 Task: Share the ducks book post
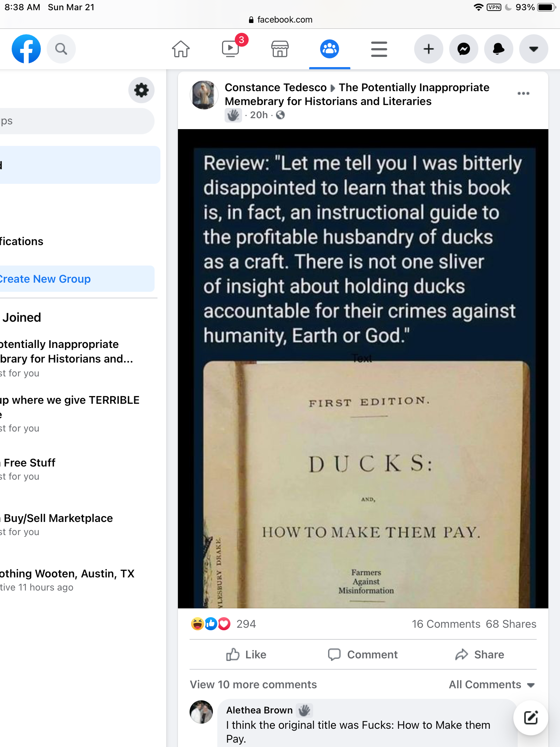[x=480, y=655]
